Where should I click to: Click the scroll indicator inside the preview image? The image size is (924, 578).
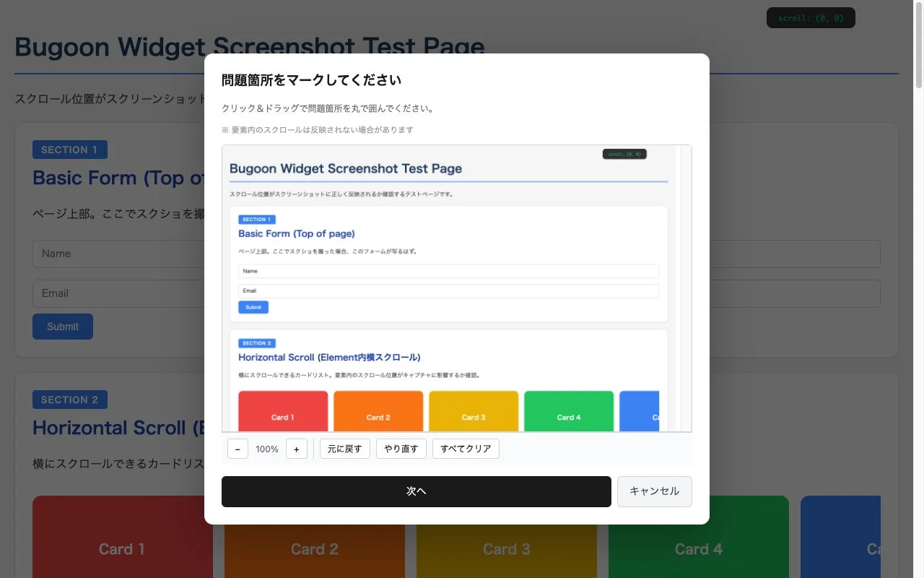point(624,153)
